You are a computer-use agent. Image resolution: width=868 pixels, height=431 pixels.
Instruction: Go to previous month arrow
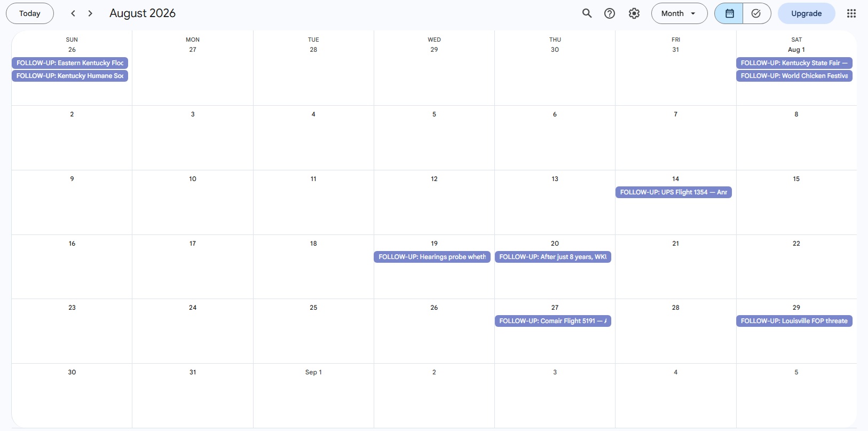[73, 13]
